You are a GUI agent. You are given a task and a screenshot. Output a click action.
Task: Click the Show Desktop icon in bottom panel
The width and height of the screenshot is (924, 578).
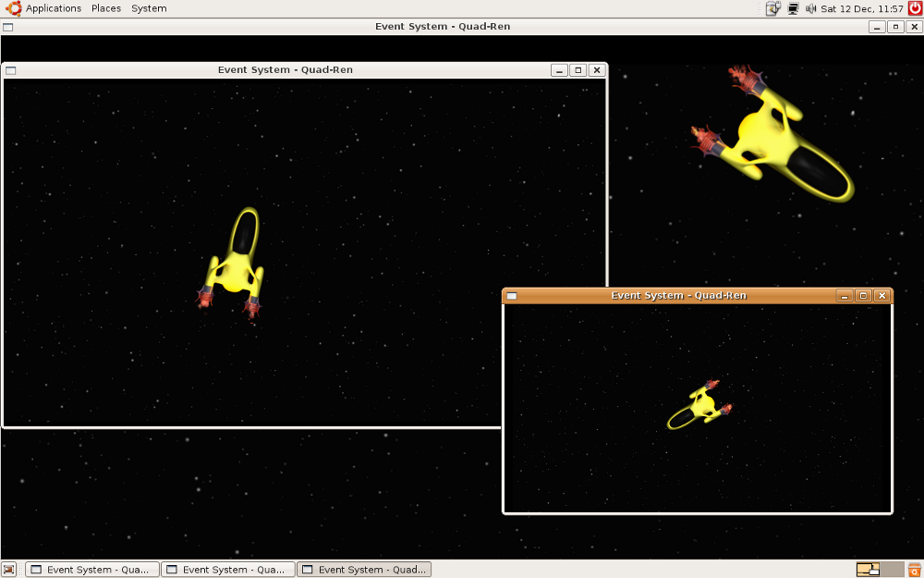[x=9, y=570]
